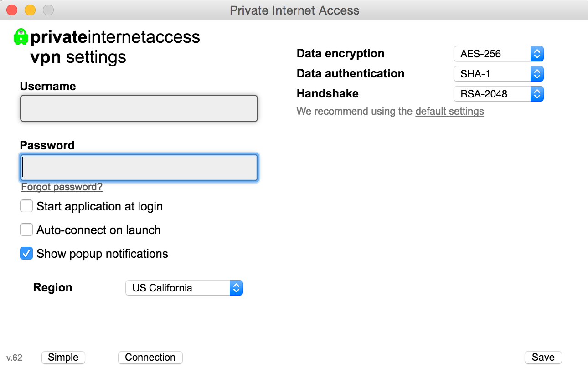
Task: Focus the Username input field
Action: (x=139, y=108)
